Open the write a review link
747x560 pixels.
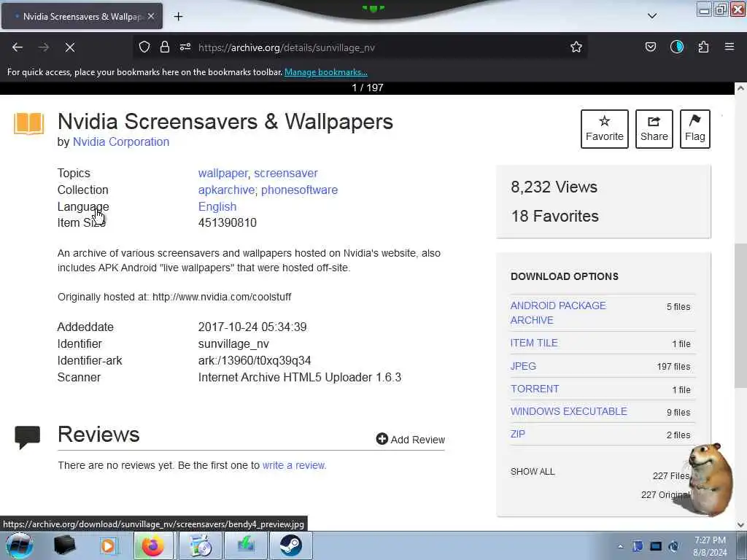click(295, 465)
